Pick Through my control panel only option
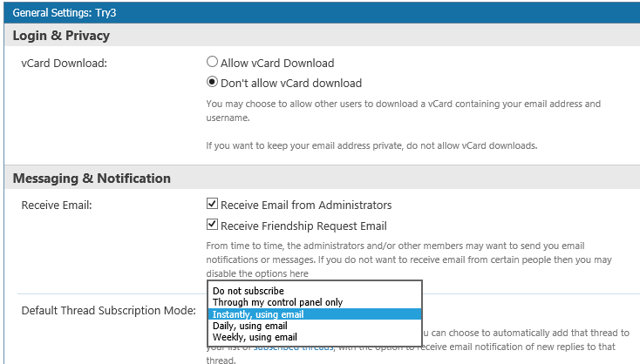 click(314, 302)
